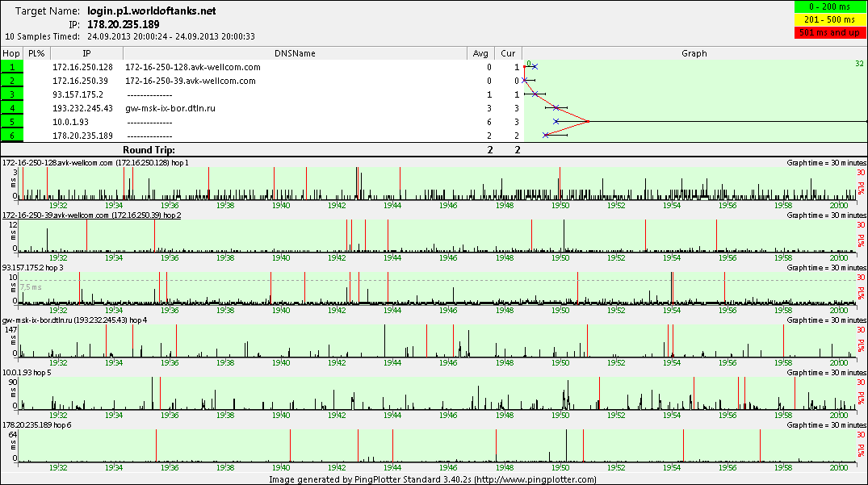Click the hop 2 timeline graph title

pyautogui.click(x=91, y=215)
